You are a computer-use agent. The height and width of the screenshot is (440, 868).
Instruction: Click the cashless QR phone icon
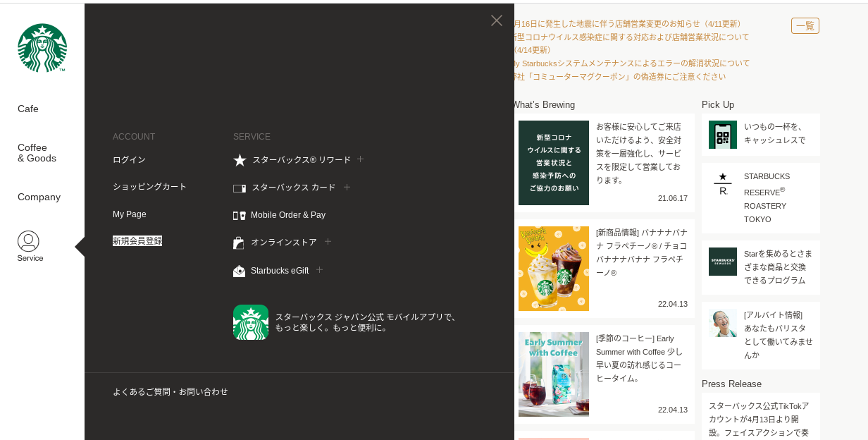(x=723, y=135)
